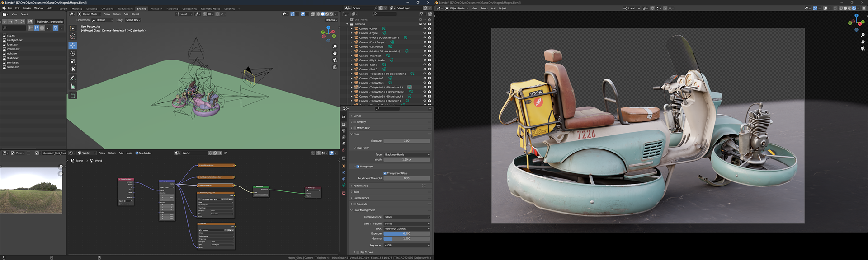This screenshot has height=260, width=868.
Task: Toggle the Transparent Glass checkbox
Action: (385, 173)
